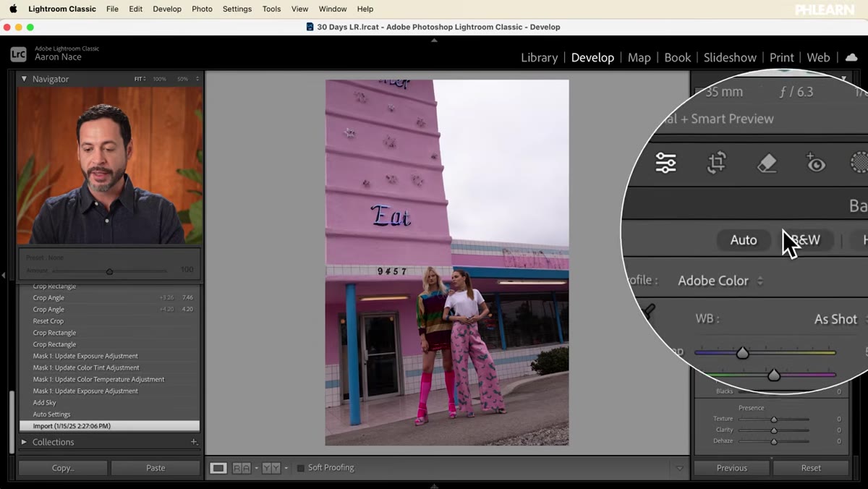The height and width of the screenshot is (489, 868).
Task: Click the Reset button
Action: [811, 468]
